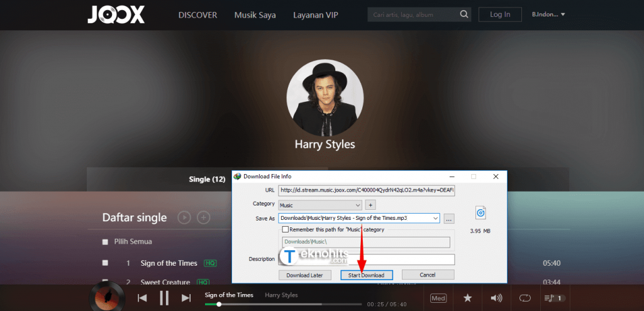644x311 pixels.
Task: Mute the player volume
Action: pos(496,298)
